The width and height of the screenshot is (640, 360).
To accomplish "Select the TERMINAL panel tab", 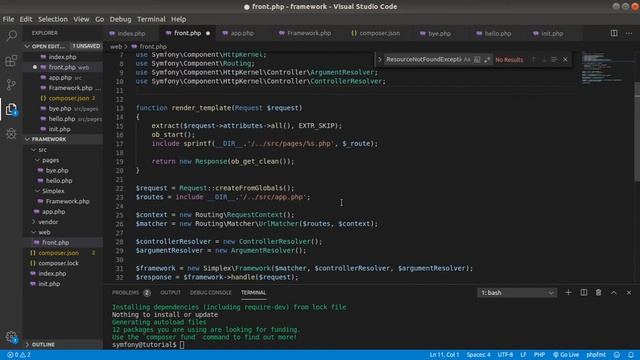I will tap(253, 293).
